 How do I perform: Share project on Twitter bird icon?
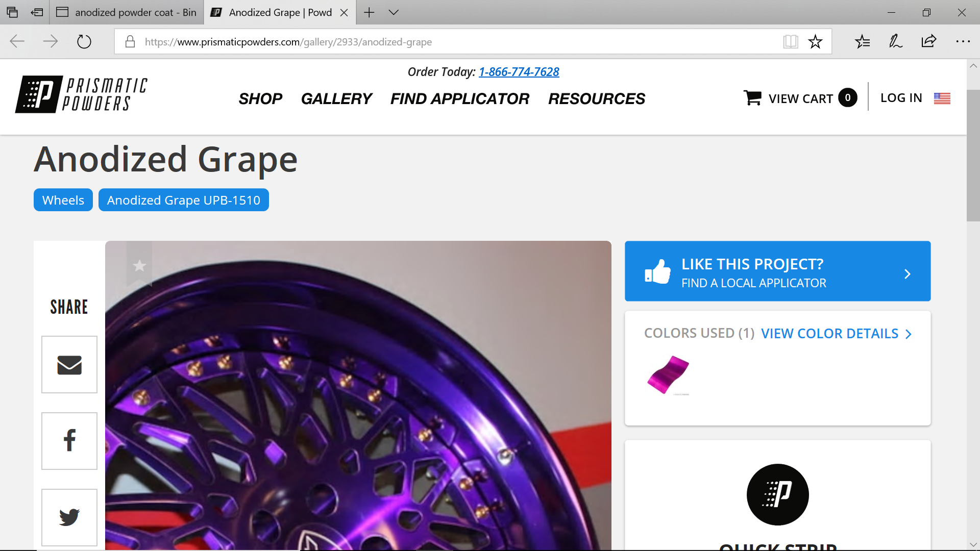tap(69, 517)
